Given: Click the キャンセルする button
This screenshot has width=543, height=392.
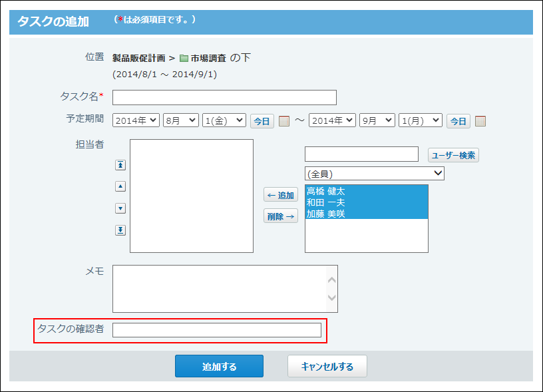Looking at the screenshot, I should pos(327,367).
